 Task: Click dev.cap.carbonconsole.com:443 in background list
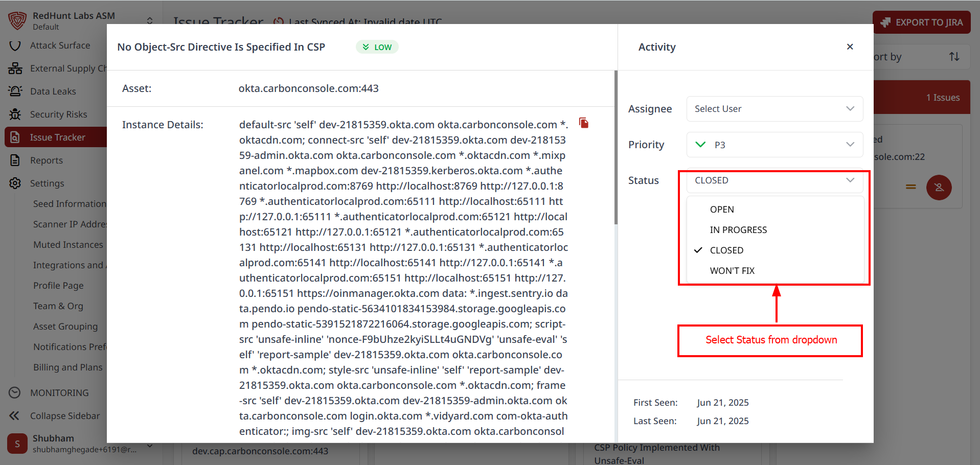pyautogui.click(x=260, y=451)
